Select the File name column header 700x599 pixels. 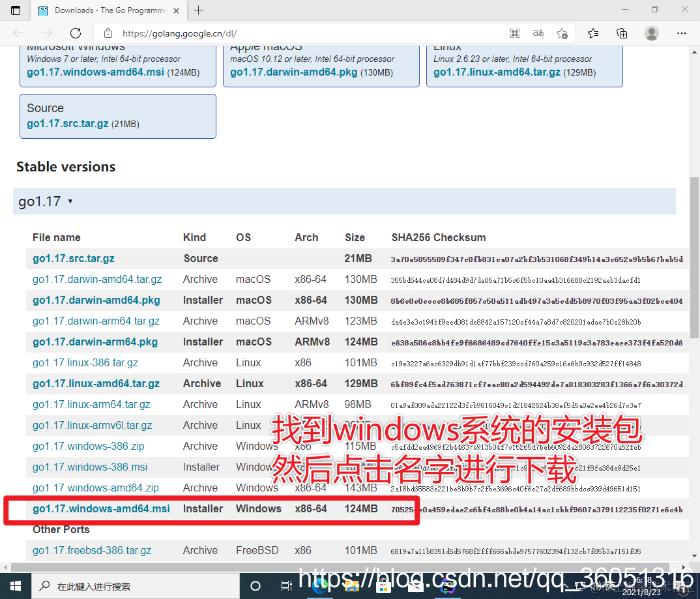(x=57, y=237)
